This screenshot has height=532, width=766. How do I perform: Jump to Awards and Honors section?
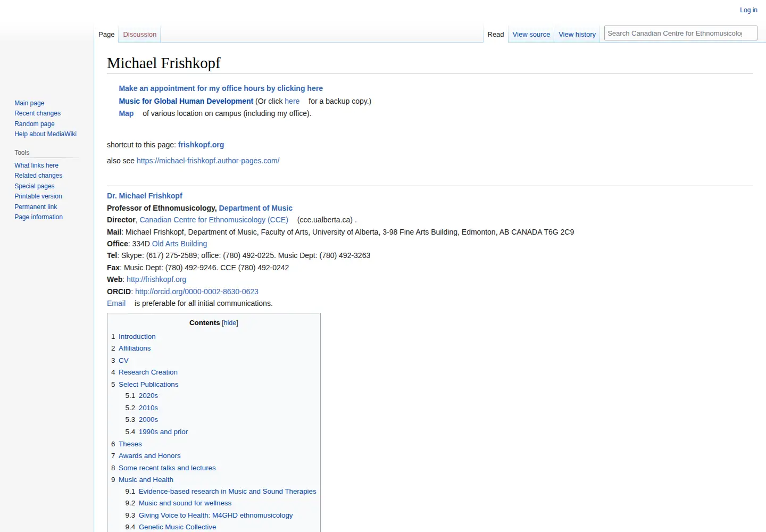pyautogui.click(x=149, y=456)
